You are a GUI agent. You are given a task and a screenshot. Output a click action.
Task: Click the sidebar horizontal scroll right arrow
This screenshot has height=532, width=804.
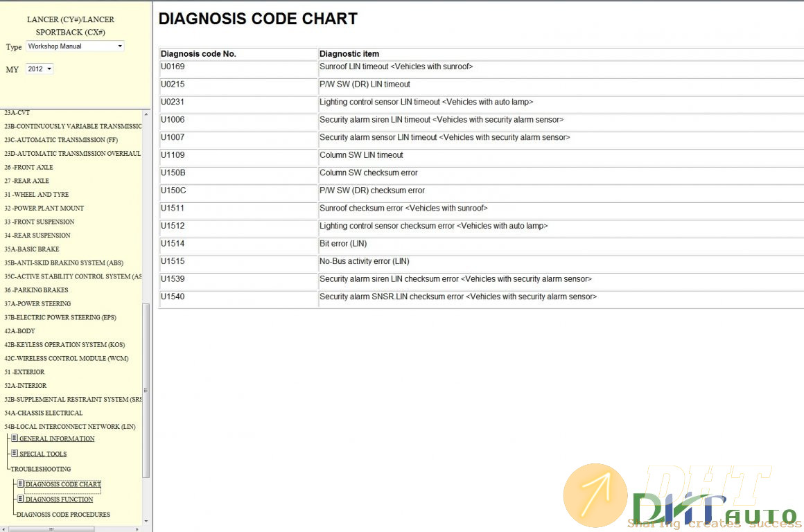[138, 529]
